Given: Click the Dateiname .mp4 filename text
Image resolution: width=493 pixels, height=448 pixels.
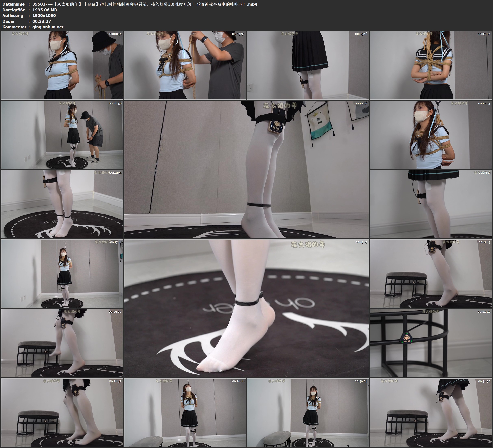Looking at the screenshot, I should tap(144, 4).
